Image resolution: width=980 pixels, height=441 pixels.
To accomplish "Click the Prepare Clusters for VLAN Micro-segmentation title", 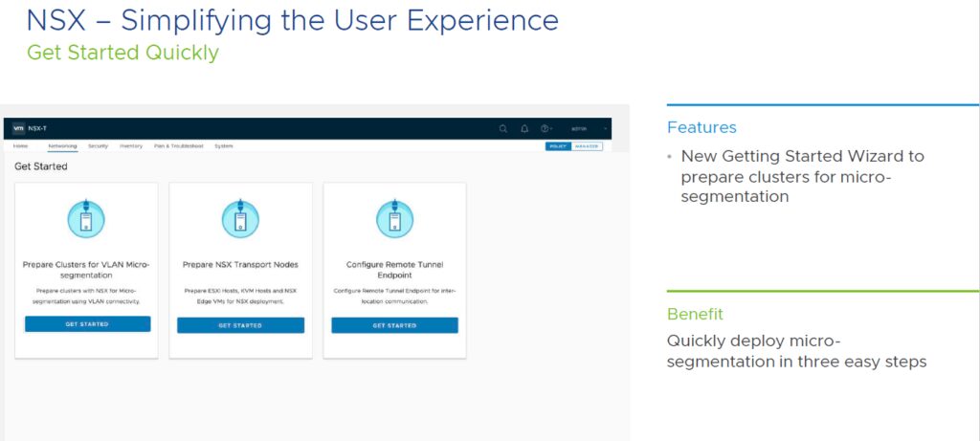I will click(86, 270).
